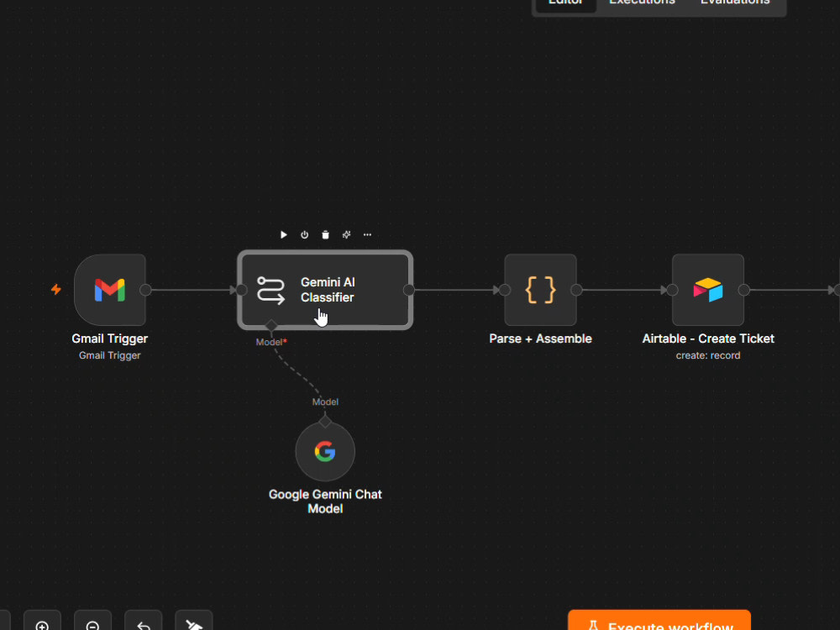Switch to the Executions tab
The height and width of the screenshot is (630, 840).
tap(642, 3)
